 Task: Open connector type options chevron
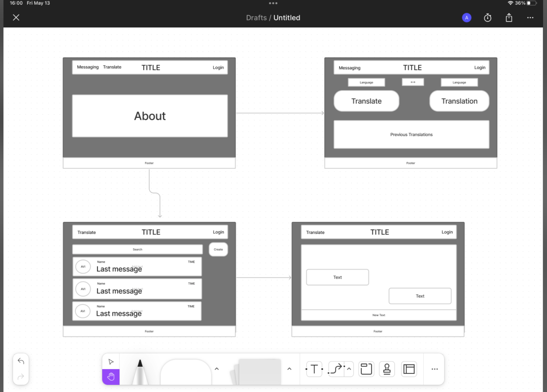(x=349, y=369)
